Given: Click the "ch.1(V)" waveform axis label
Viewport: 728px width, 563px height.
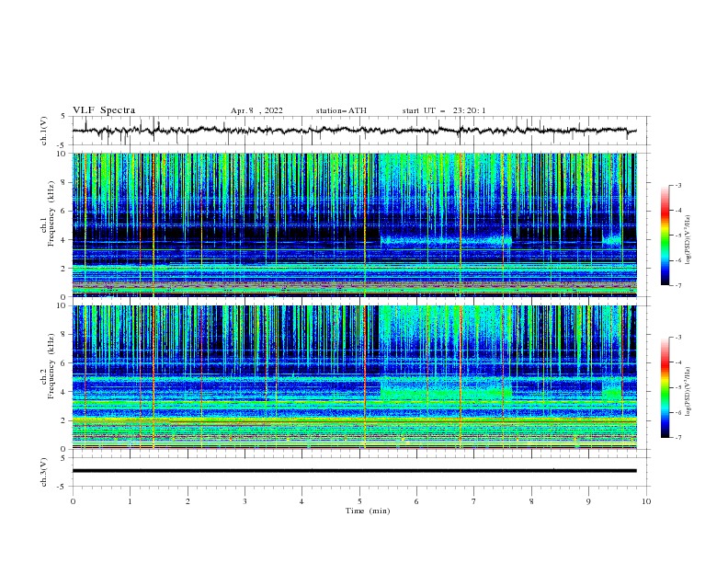Looking at the screenshot, I should tap(44, 131).
